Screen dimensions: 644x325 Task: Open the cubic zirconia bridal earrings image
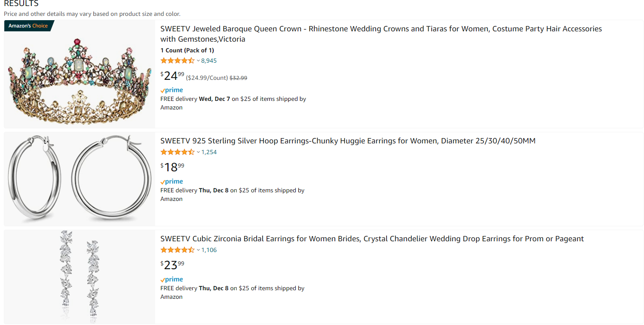coord(80,277)
